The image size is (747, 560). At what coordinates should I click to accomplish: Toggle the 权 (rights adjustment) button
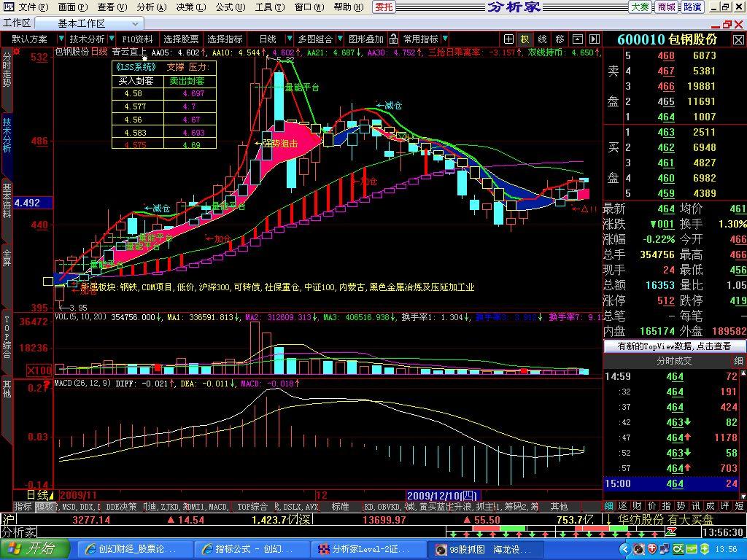point(525,39)
